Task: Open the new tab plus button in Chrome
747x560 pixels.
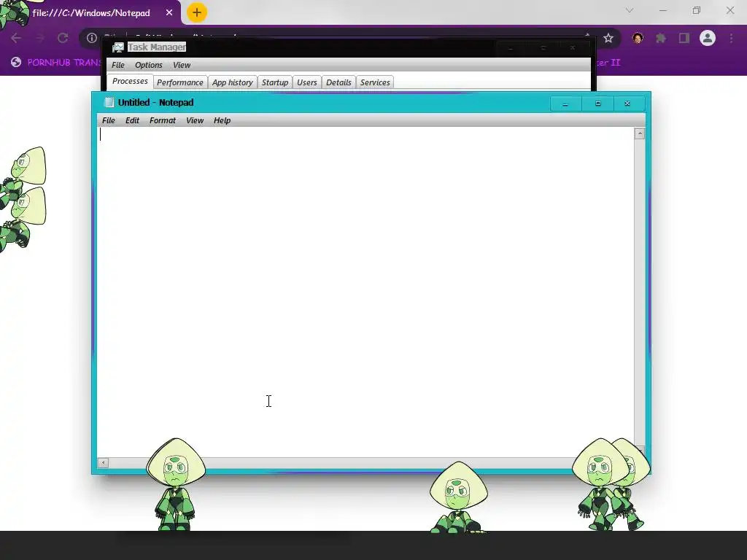Action: tap(197, 12)
